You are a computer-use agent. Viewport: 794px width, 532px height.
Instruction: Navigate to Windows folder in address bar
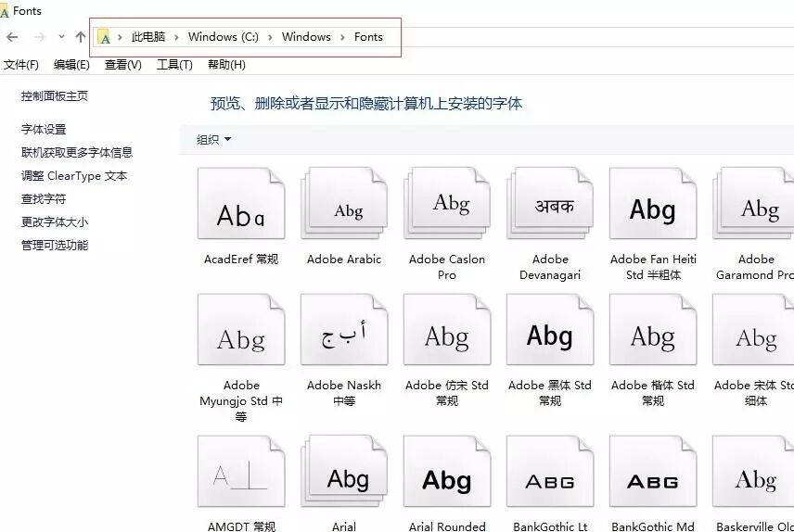(x=306, y=37)
